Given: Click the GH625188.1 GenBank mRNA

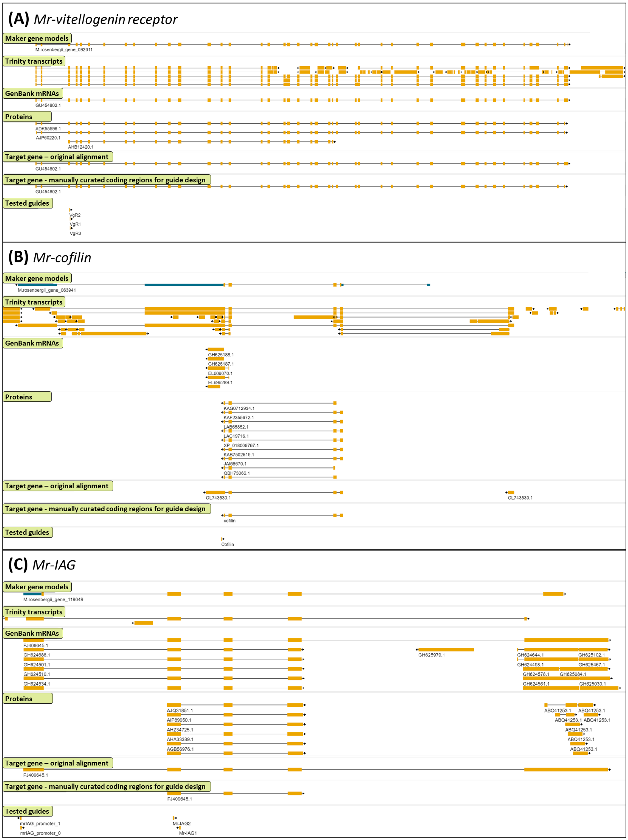Looking at the screenshot, I should pos(216,349).
